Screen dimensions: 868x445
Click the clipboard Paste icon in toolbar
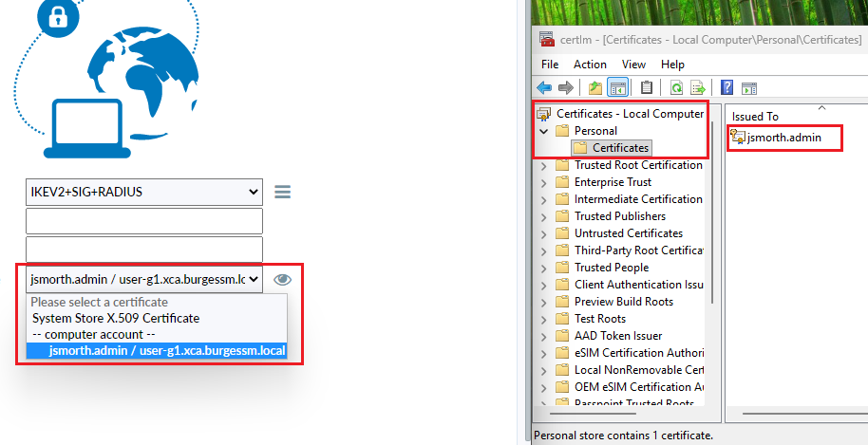click(x=646, y=87)
